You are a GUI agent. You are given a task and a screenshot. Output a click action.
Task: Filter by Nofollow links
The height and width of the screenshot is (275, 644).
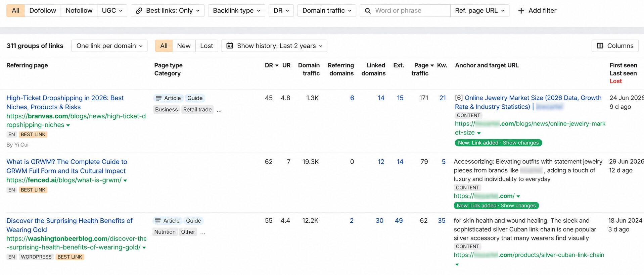(79, 10)
